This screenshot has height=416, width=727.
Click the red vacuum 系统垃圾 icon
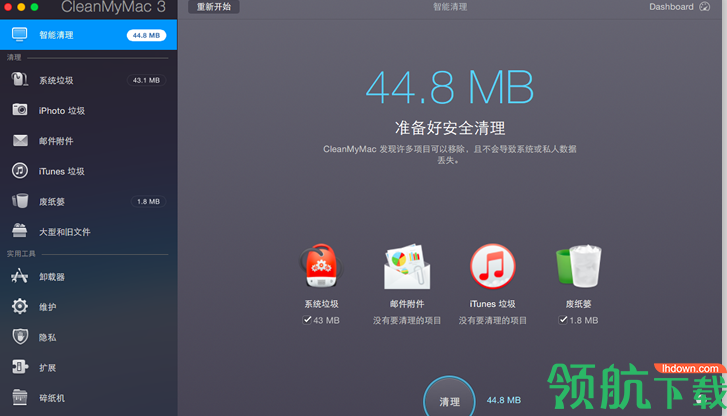pyautogui.click(x=321, y=266)
